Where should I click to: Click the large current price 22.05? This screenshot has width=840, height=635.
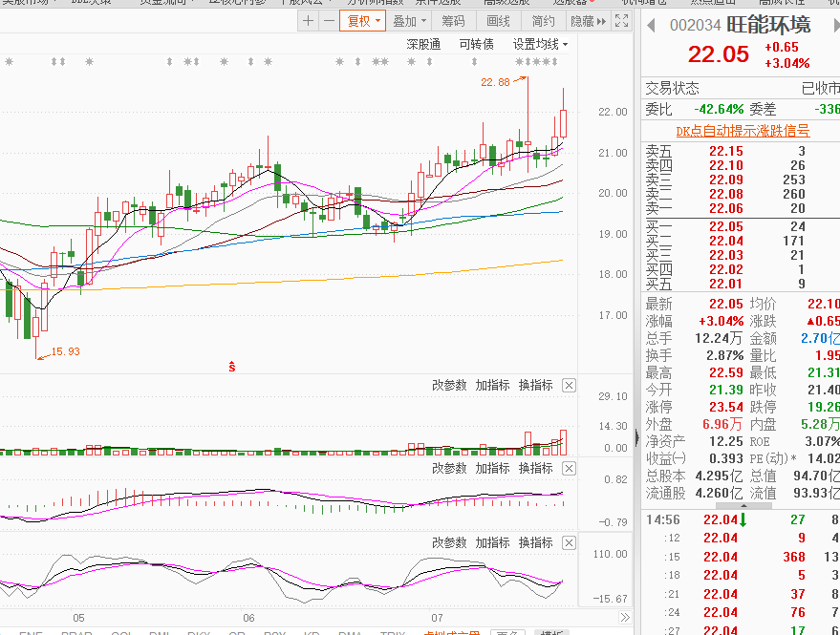718,54
